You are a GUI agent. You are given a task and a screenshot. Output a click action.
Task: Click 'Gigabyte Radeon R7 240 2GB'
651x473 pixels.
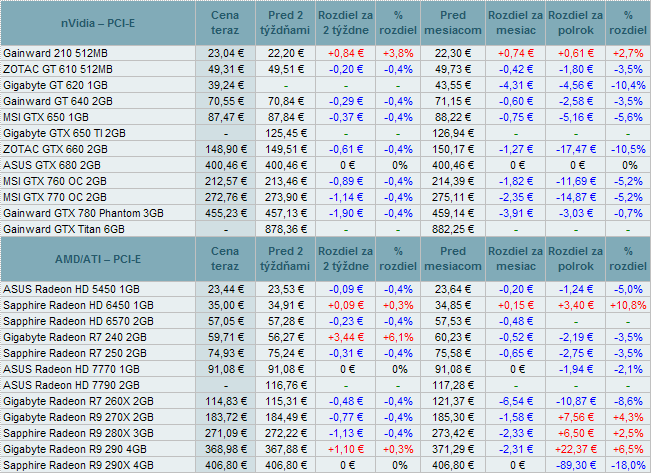[x=75, y=337]
